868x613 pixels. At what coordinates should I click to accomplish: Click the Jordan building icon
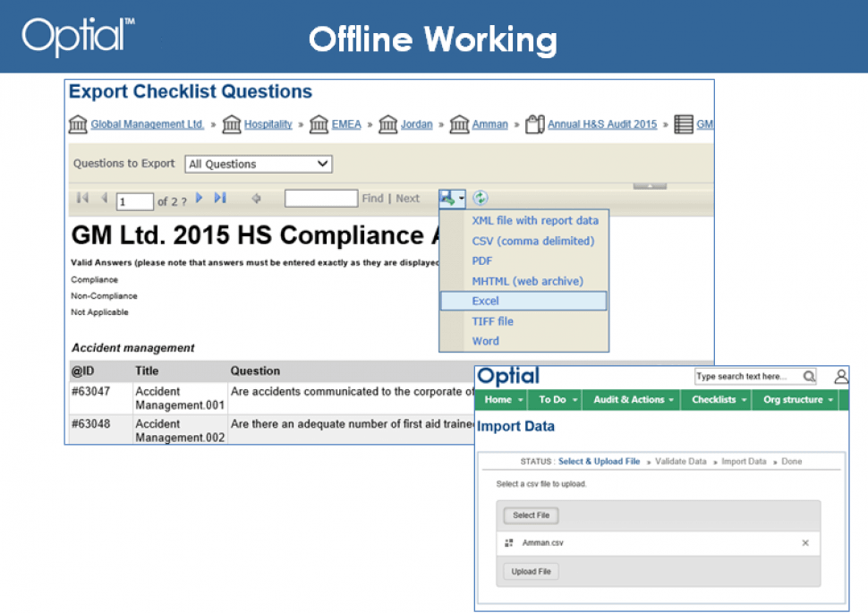pos(388,124)
